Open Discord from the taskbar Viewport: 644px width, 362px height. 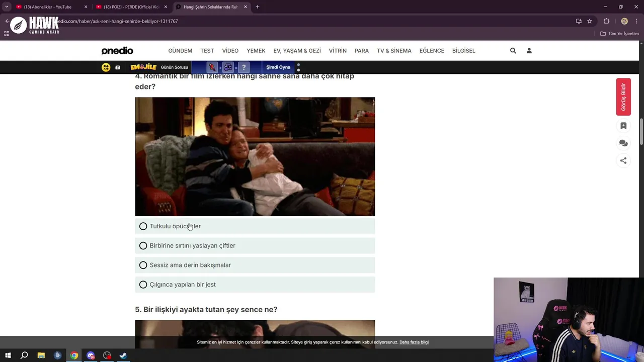[91, 355]
